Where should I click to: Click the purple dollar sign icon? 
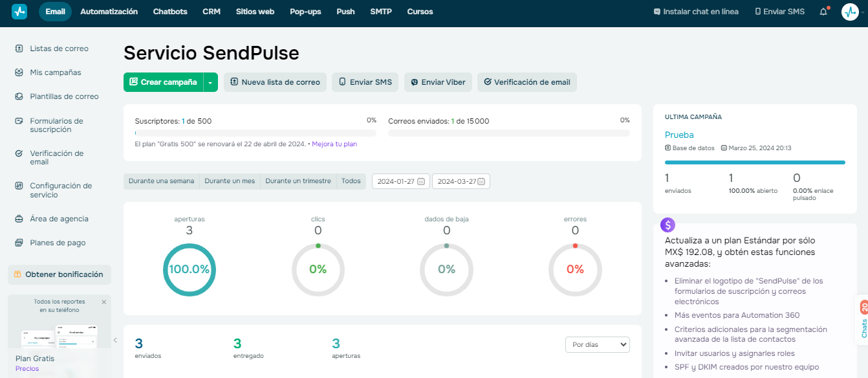tap(668, 225)
